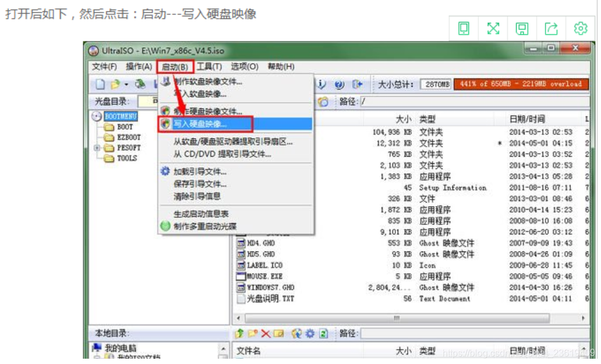Click the 大小 column header in upper list

pos(403,119)
